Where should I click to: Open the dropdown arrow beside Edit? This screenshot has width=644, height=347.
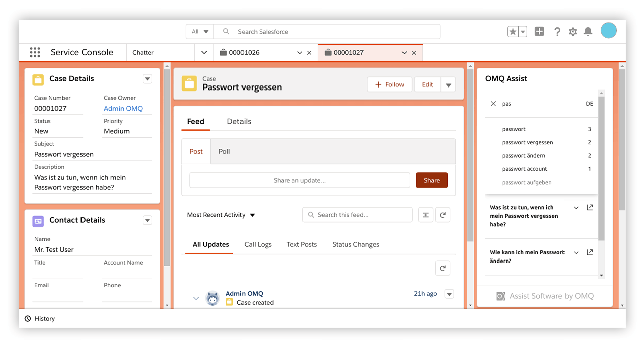pyautogui.click(x=448, y=84)
